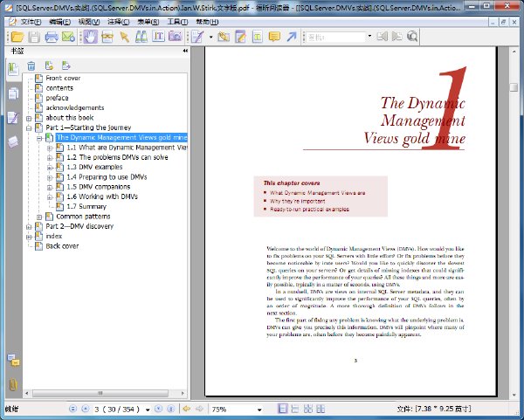The height and width of the screenshot is (420, 524).
Task: Open the page number dropdown
Action: click(x=148, y=410)
